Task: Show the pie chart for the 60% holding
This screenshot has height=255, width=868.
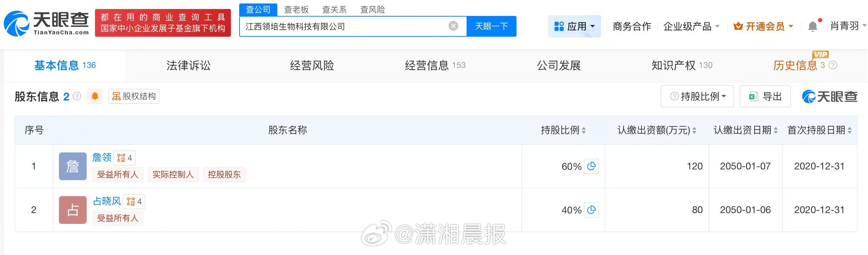Action: point(591,166)
